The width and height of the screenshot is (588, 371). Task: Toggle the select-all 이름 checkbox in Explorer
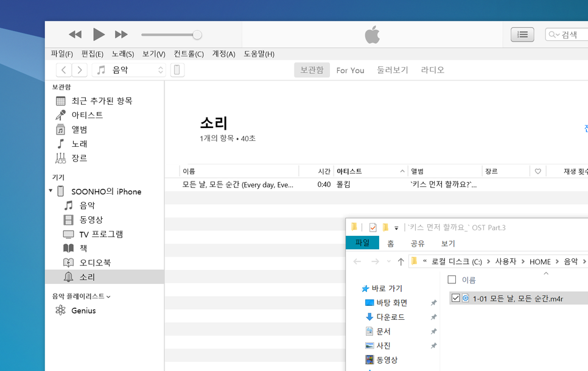coord(452,280)
